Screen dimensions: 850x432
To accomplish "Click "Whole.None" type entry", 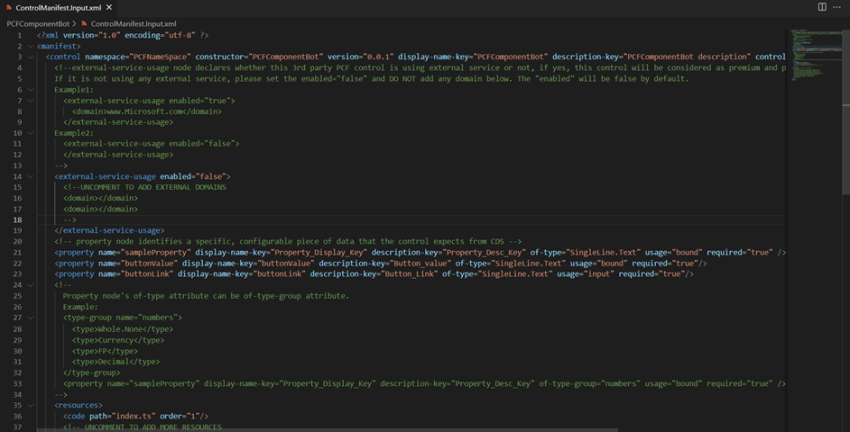I will 120,329.
